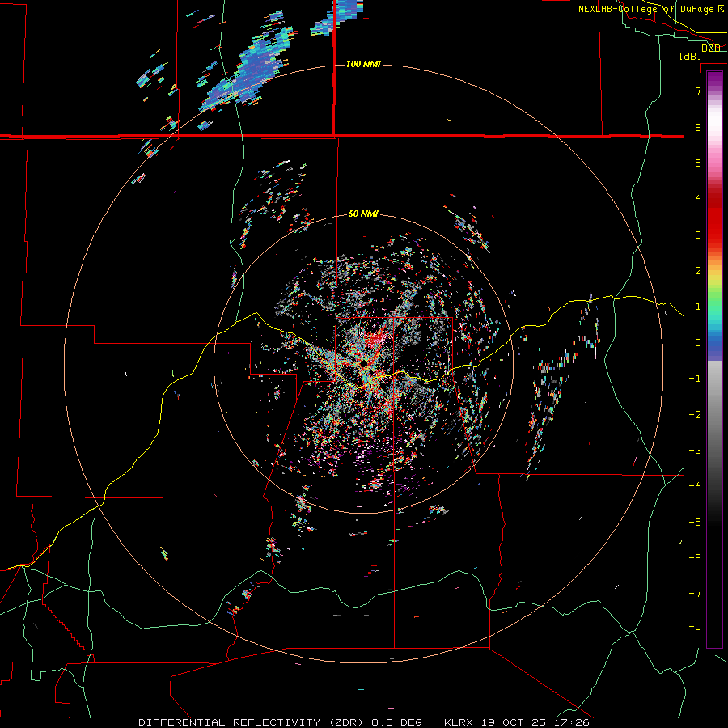728x728 pixels.
Task: Click the 50 NMI range ring label
Action: [x=363, y=214]
